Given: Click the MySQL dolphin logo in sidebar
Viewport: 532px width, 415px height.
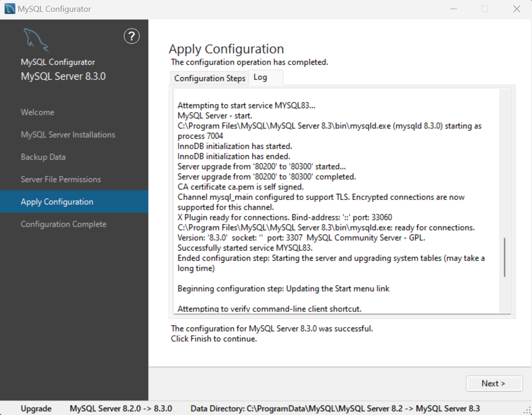Looking at the screenshot, I should (x=36, y=40).
